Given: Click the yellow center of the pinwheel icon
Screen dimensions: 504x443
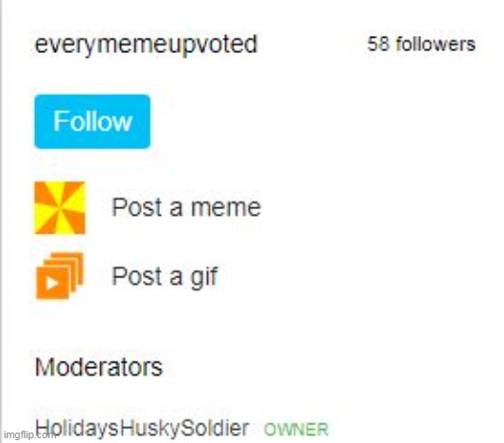Looking at the screenshot, I should coord(60,208).
